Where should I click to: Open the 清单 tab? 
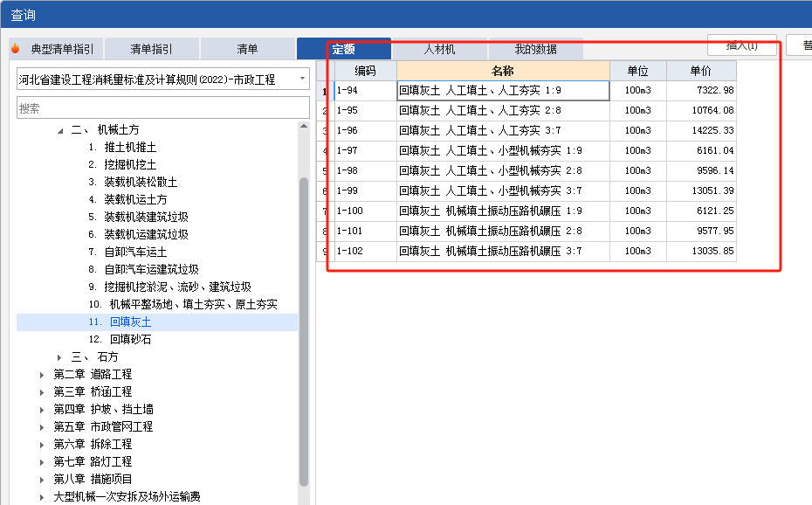click(247, 49)
